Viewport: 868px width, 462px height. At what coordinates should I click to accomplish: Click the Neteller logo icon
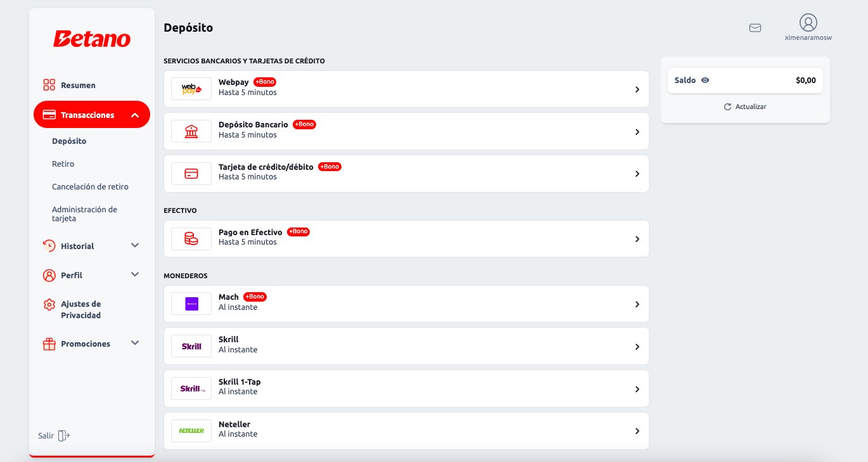pos(191,431)
